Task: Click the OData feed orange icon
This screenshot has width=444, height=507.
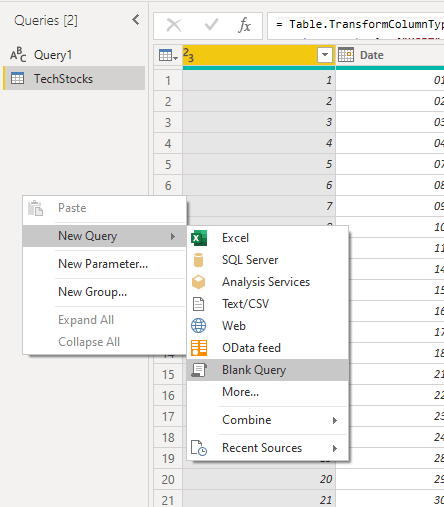Action: pyautogui.click(x=199, y=348)
